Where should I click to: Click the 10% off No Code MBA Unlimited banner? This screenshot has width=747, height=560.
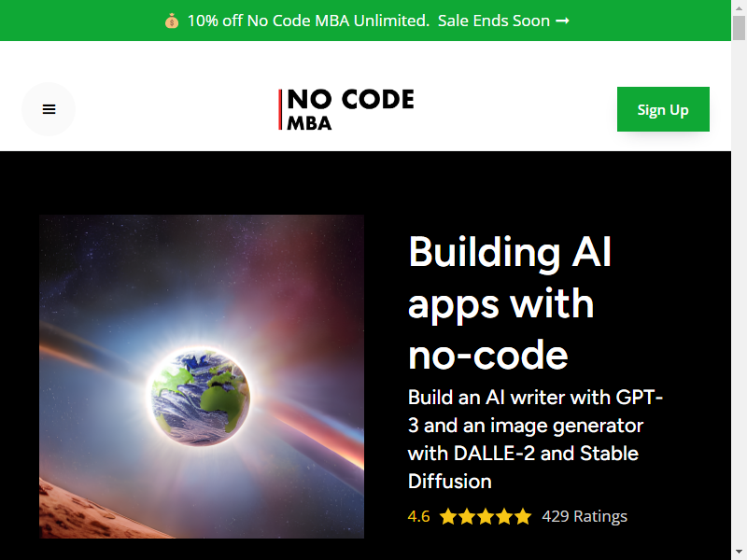tap(308, 21)
